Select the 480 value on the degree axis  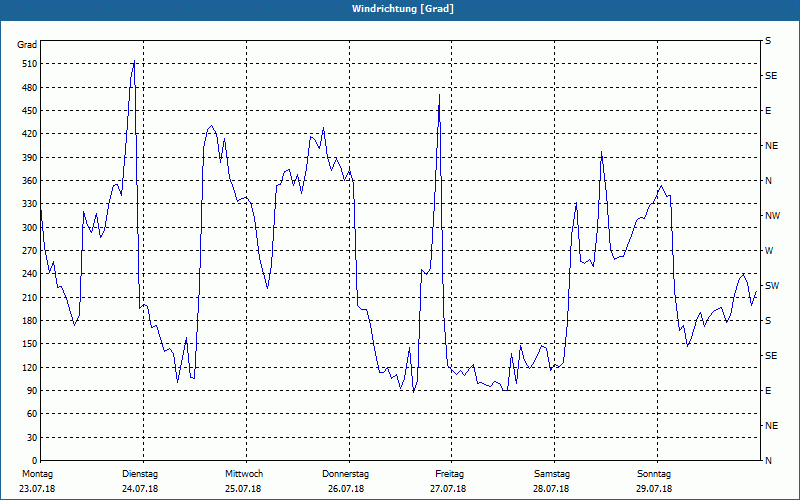(x=29, y=87)
